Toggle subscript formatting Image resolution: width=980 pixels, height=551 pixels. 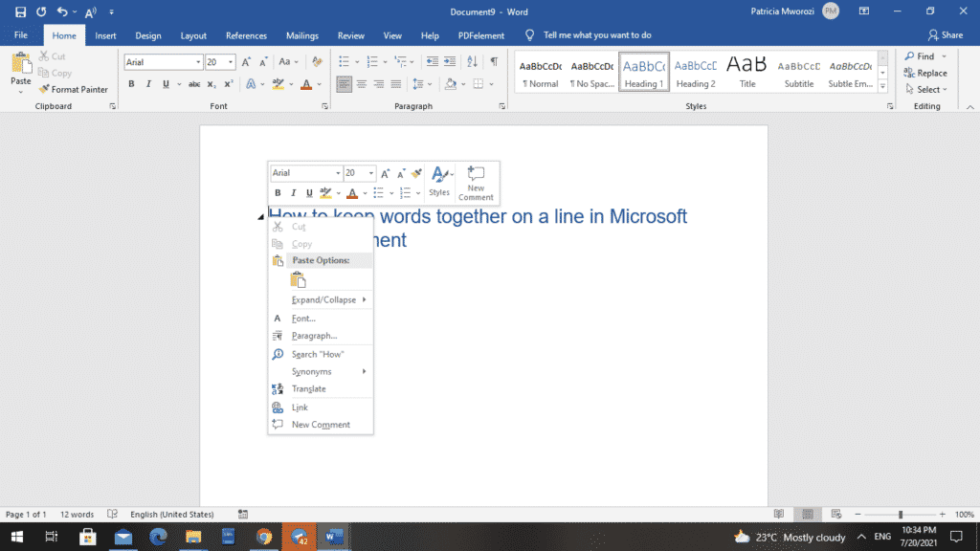(211, 84)
